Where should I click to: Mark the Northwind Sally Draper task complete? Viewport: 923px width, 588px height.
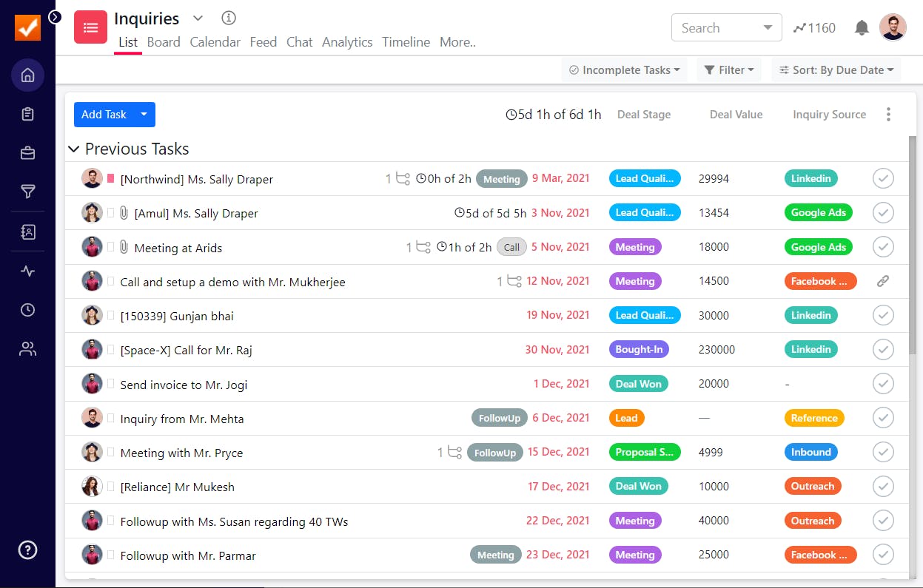[882, 178]
